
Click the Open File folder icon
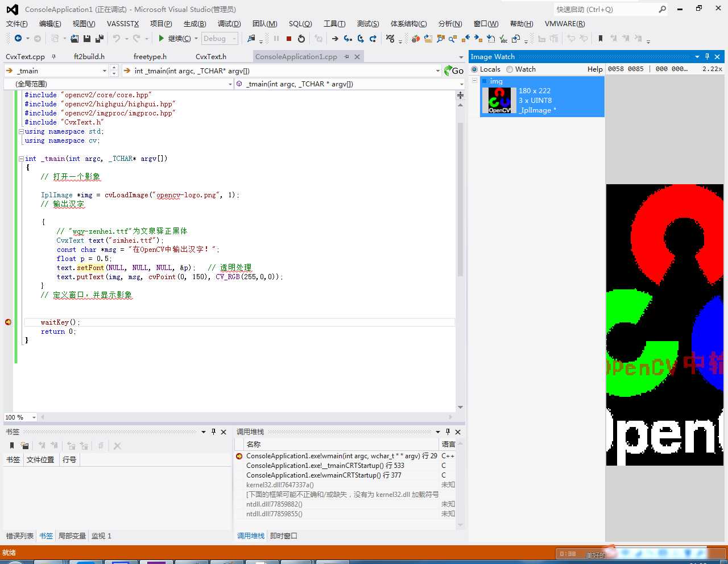75,38
